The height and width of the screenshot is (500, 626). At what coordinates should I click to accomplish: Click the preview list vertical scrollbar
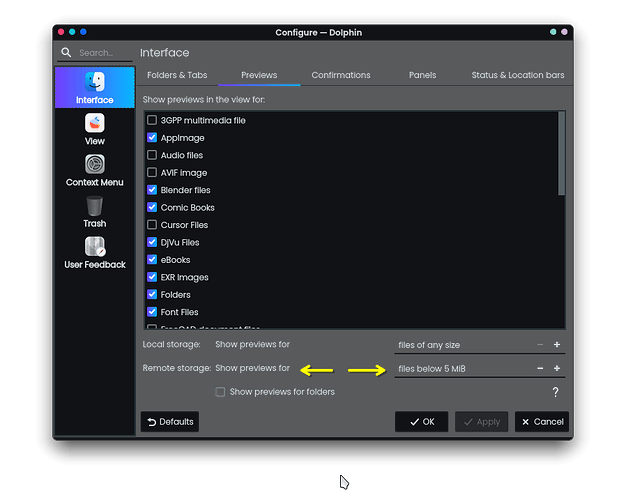(561, 153)
